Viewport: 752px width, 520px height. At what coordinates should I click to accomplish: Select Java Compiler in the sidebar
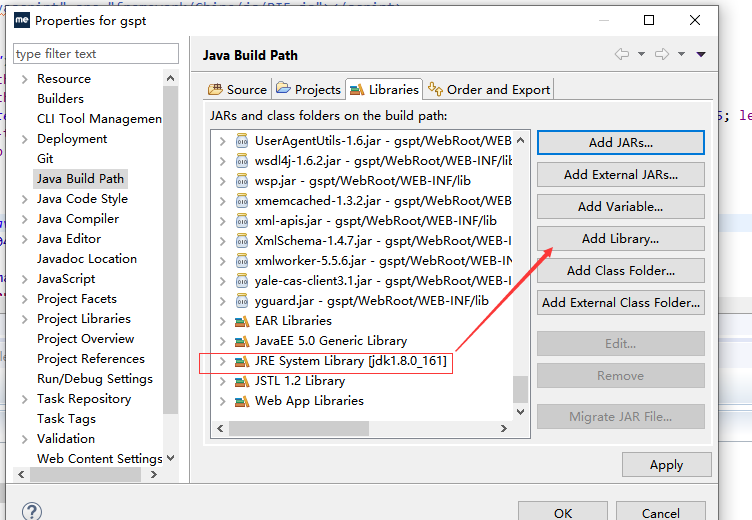(x=78, y=219)
